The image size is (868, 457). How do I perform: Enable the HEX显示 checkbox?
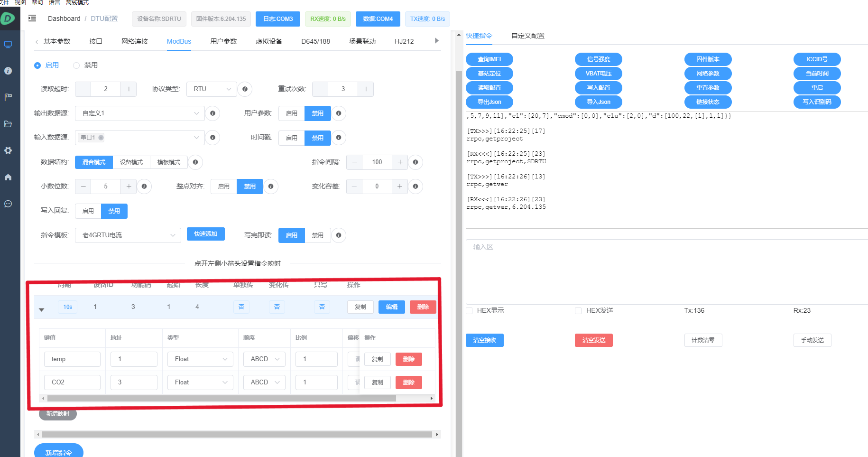[x=469, y=311]
